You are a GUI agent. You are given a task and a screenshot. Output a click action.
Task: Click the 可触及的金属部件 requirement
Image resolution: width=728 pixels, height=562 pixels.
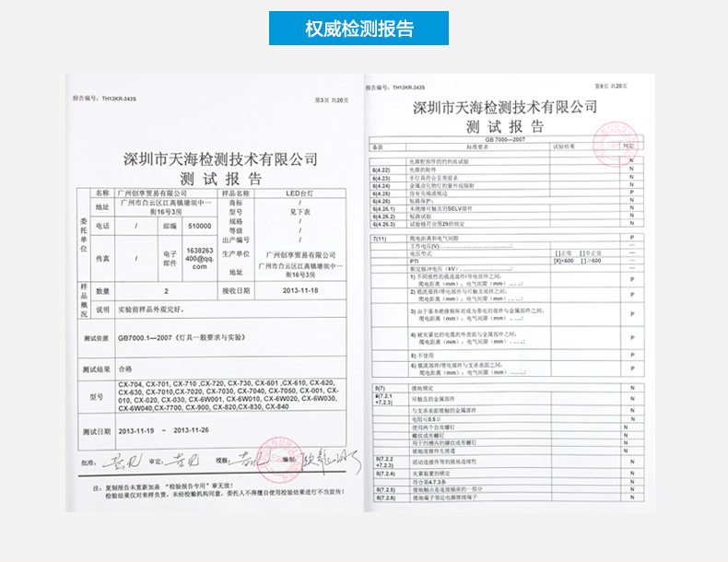[433, 399]
